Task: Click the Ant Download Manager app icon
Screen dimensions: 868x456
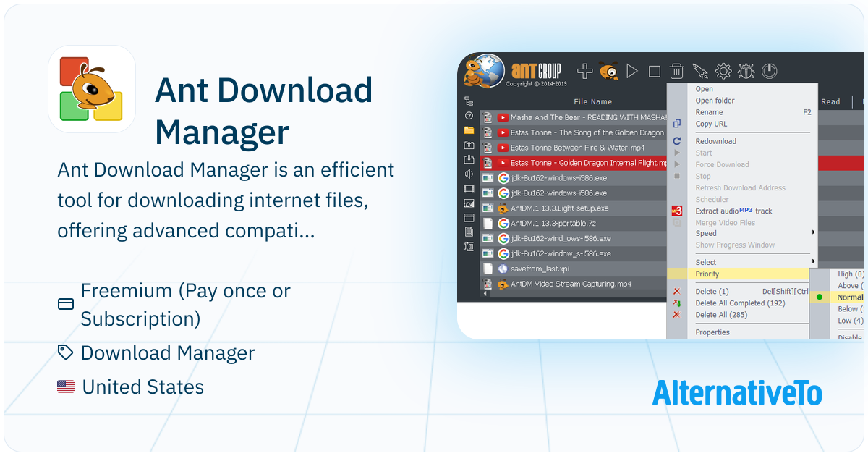Action: [x=92, y=88]
